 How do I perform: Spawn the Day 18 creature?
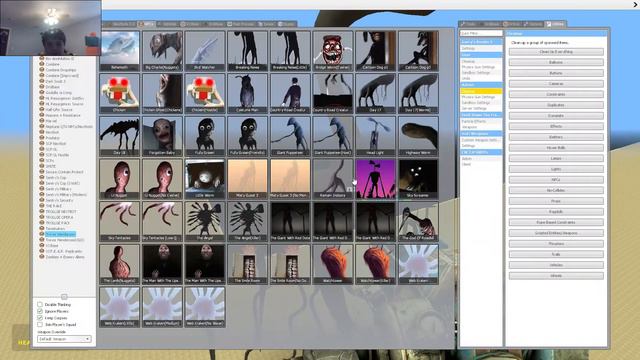coord(120,136)
